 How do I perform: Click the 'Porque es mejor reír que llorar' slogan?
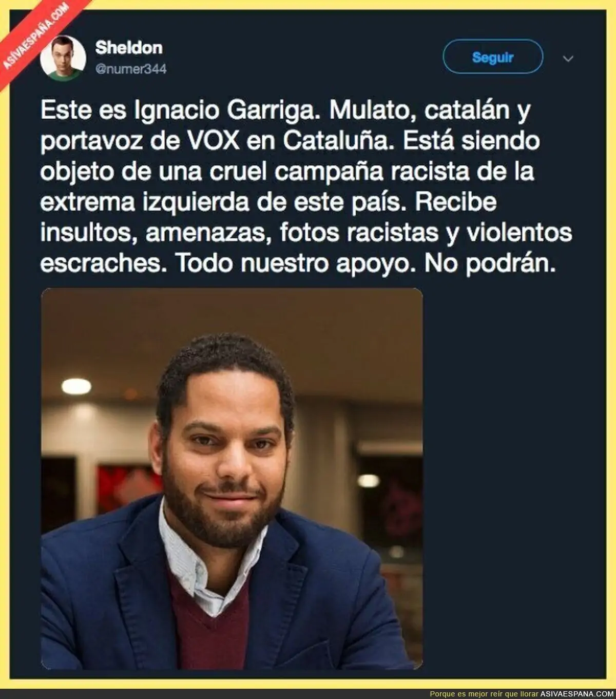click(485, 692)
